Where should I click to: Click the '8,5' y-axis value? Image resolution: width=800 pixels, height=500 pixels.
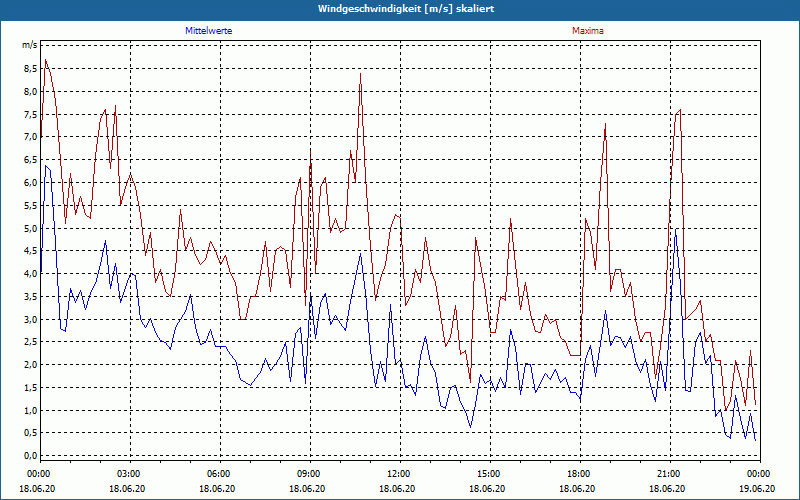point(31,69)
